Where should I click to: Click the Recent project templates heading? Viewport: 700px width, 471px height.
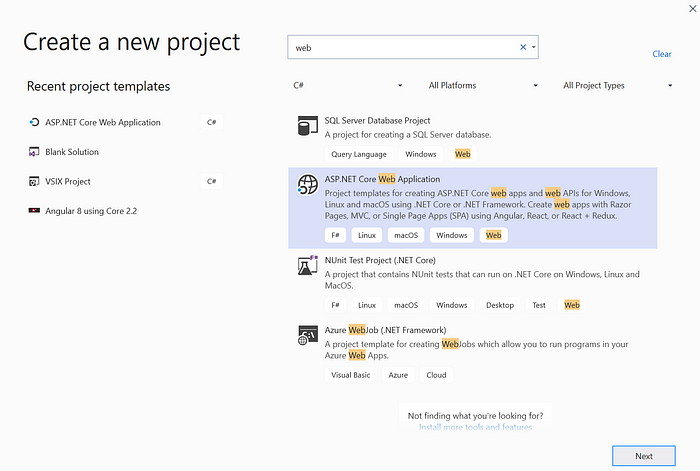[x=98, y=86]
